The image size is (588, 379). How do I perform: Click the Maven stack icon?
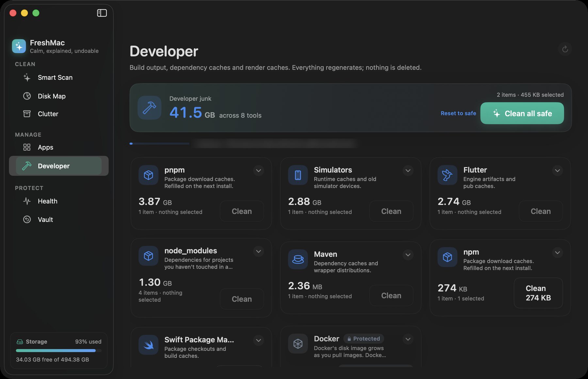tap(298, 259)
